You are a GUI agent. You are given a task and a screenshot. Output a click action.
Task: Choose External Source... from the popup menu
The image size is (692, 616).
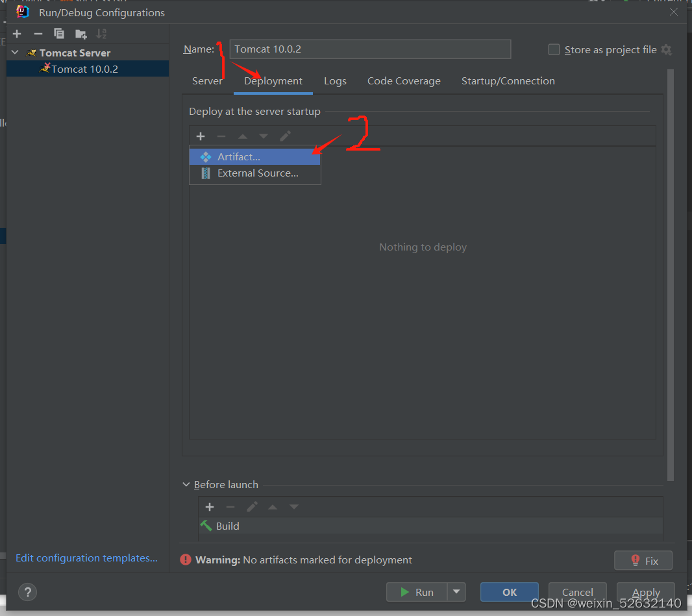pyautogui.click(x=254, y=173)
